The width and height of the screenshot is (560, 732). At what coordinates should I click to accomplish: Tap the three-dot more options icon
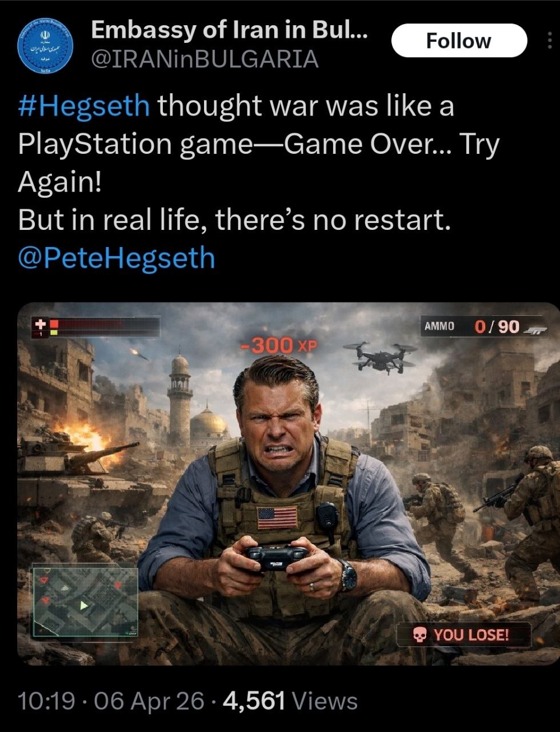coord(549,41)
